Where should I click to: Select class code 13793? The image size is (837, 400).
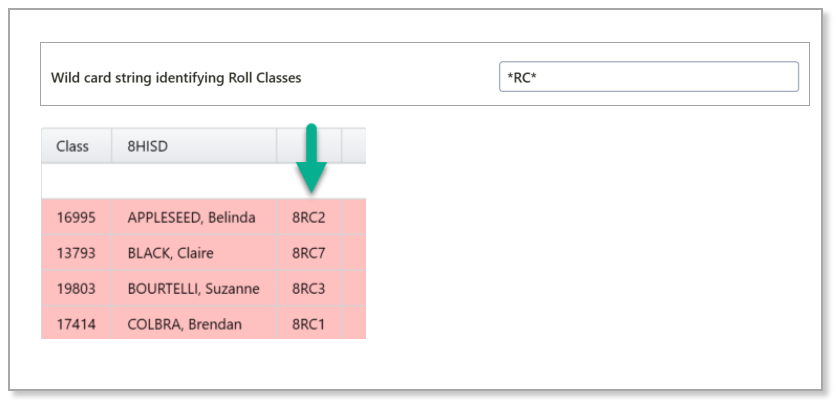tap(75, 253)
